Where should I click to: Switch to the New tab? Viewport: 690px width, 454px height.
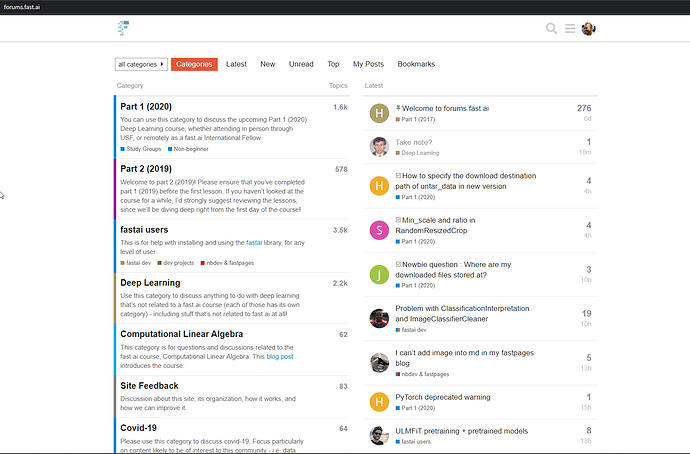(268, 64)
